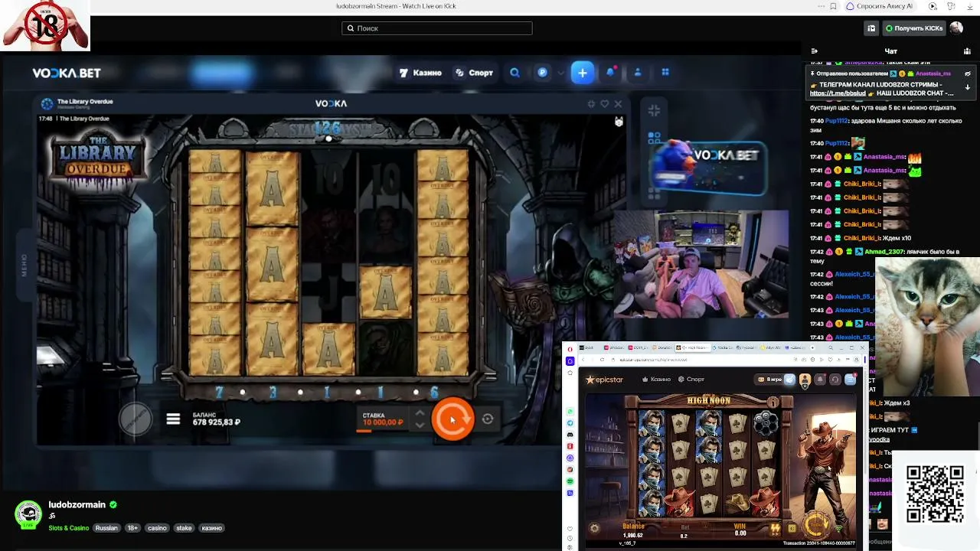Open the browser three-dot menu
The width and height of the screenshot is (980, 551).
click(x=821, y=6)
